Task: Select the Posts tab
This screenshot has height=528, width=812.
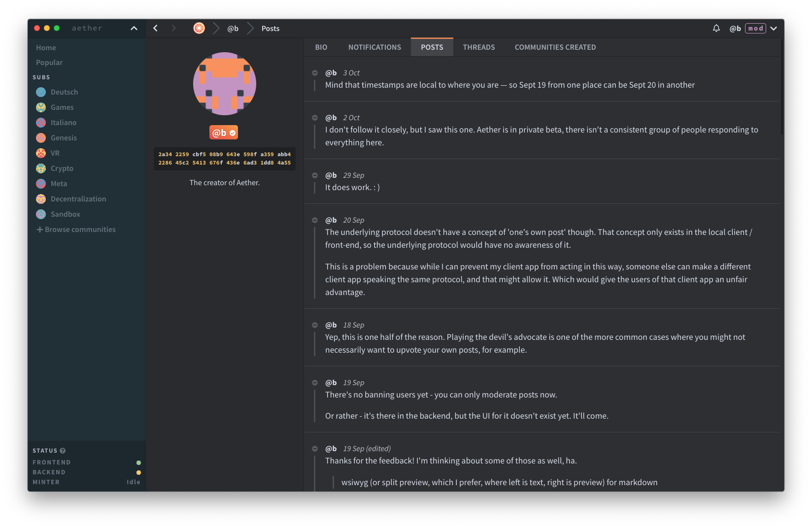Action: coord(432,47)
